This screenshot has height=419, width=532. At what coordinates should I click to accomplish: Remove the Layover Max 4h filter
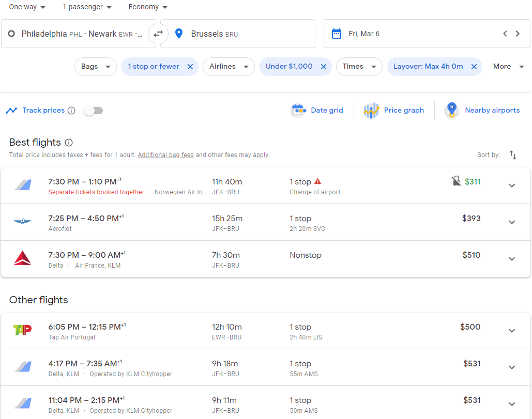(474, 67)
